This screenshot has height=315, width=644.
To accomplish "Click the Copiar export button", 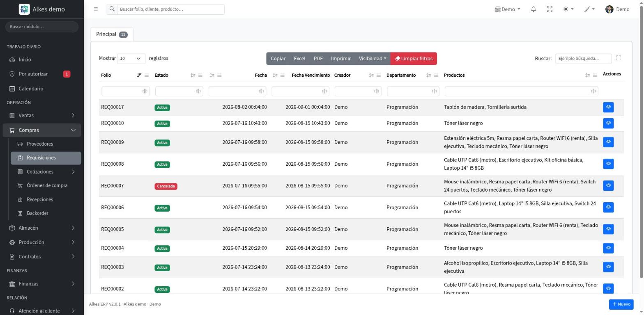I will (x=278, y=58).
